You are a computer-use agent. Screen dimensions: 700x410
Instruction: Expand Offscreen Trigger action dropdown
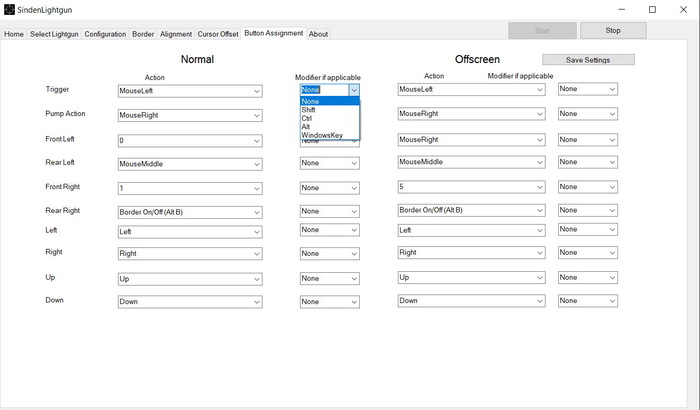click(x=538, y=90)
